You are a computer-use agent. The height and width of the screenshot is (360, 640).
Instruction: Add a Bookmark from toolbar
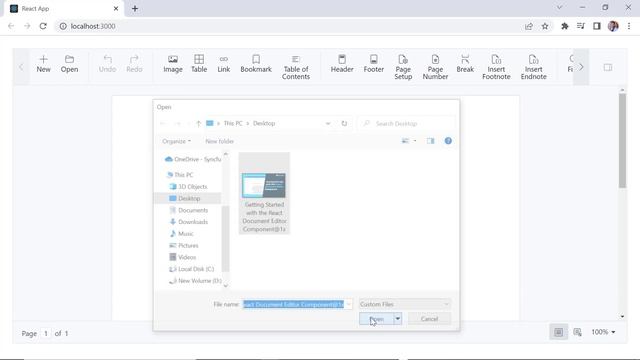pos(256,64)
